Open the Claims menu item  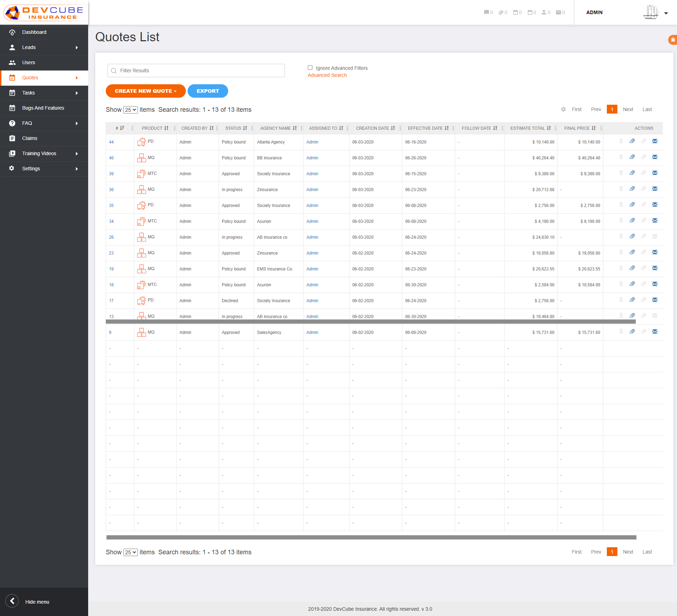pyautogui.click(x=30, y=138)
